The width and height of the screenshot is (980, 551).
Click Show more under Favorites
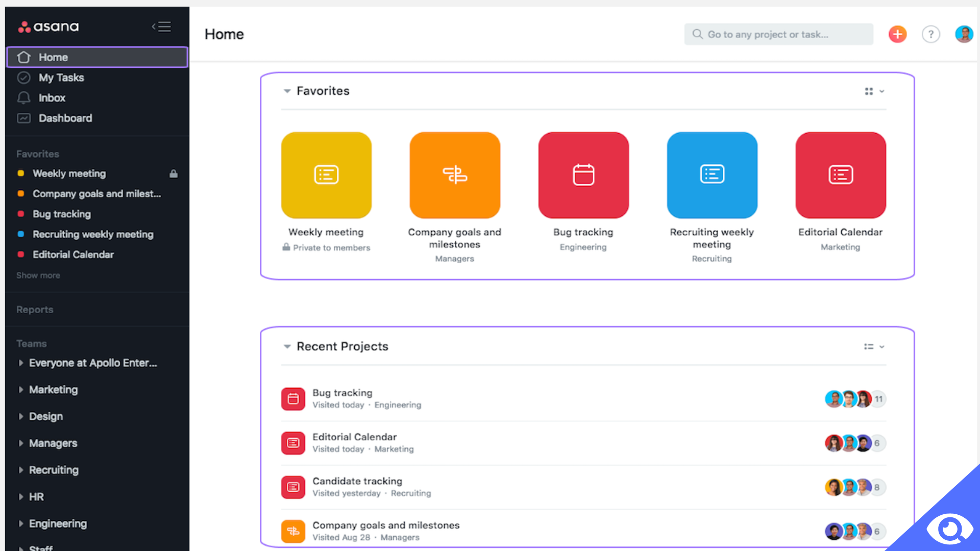(x=38, y=275)
